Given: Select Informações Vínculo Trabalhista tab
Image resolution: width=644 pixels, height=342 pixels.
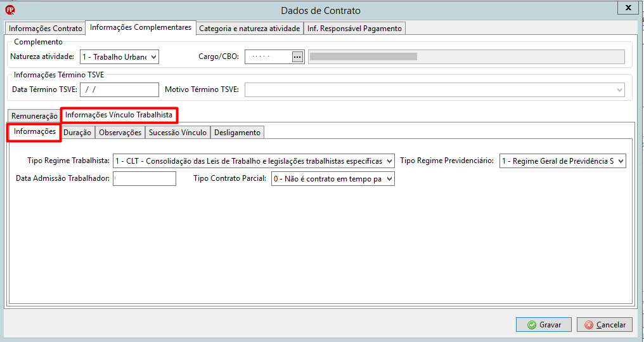Looking at the screenshot, I should (119, 115).
